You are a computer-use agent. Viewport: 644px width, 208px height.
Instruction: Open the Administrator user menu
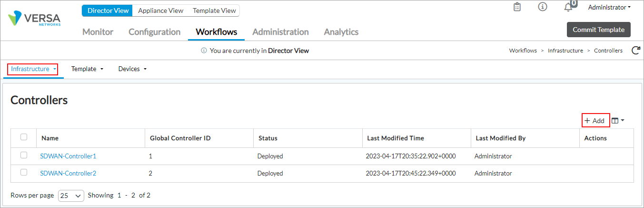pos(609,7)
